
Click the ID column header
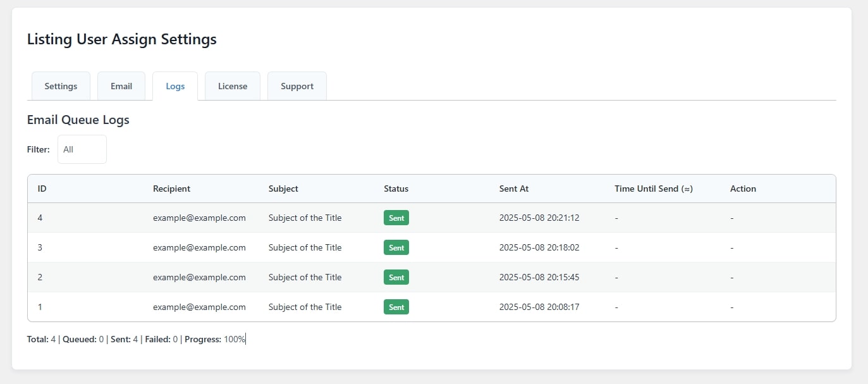point(42,189)
